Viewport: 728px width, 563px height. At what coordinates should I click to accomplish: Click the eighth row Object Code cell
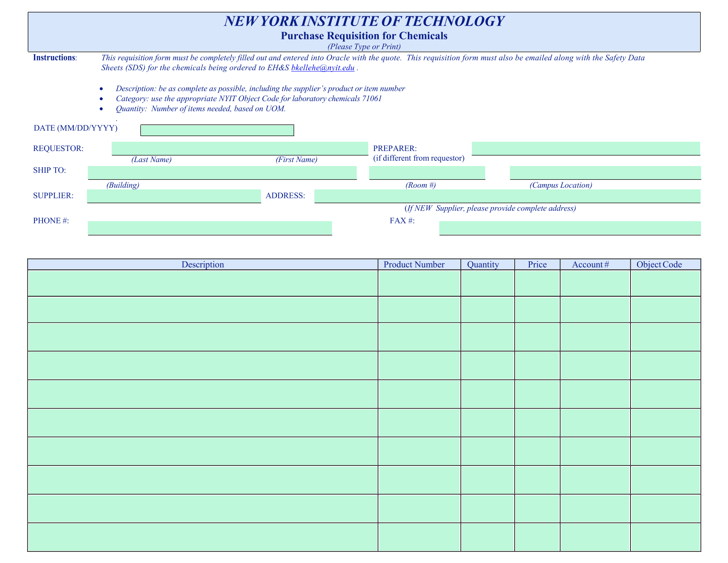point(666,480)
